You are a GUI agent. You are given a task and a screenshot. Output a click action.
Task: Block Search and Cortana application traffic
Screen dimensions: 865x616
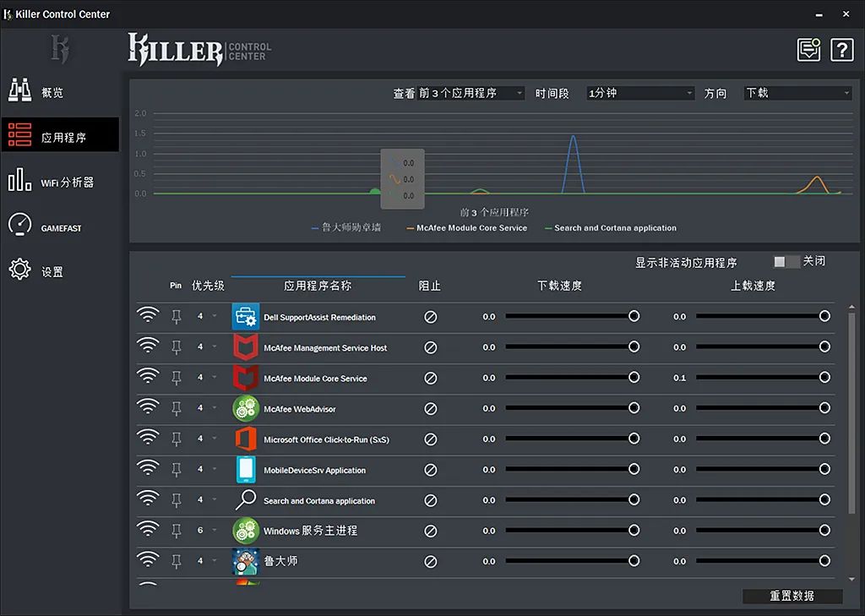tap(430, 500)
